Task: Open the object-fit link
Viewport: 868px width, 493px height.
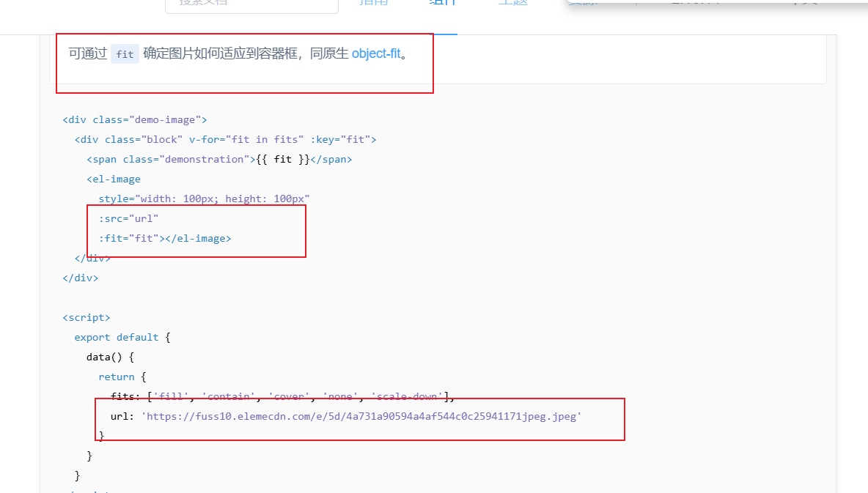Action: click(376, 53)
